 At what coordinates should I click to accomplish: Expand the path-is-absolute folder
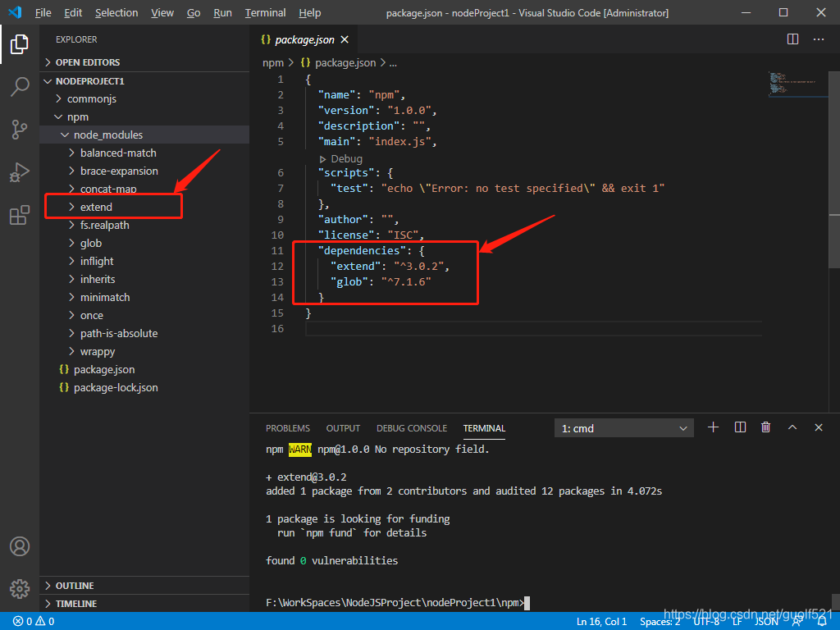click(x=144, y=334)
